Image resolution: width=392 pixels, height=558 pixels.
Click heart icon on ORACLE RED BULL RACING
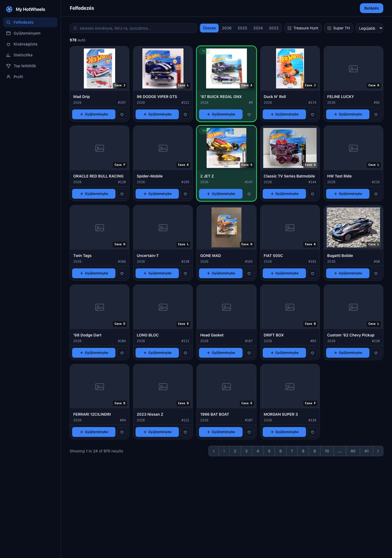(122, 194)
